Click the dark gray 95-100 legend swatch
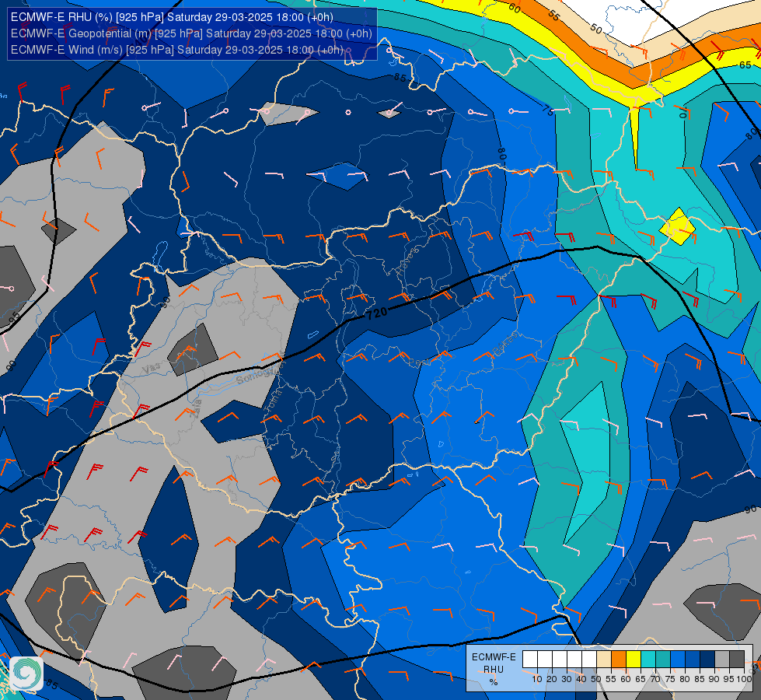The width and height of the screenshot is (761, 700). pos(737,660)
